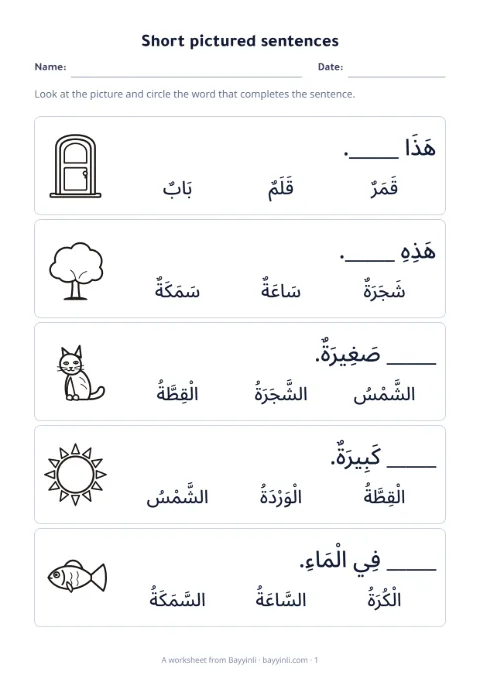Open the bayyinli.com footer link

point(285,660)
